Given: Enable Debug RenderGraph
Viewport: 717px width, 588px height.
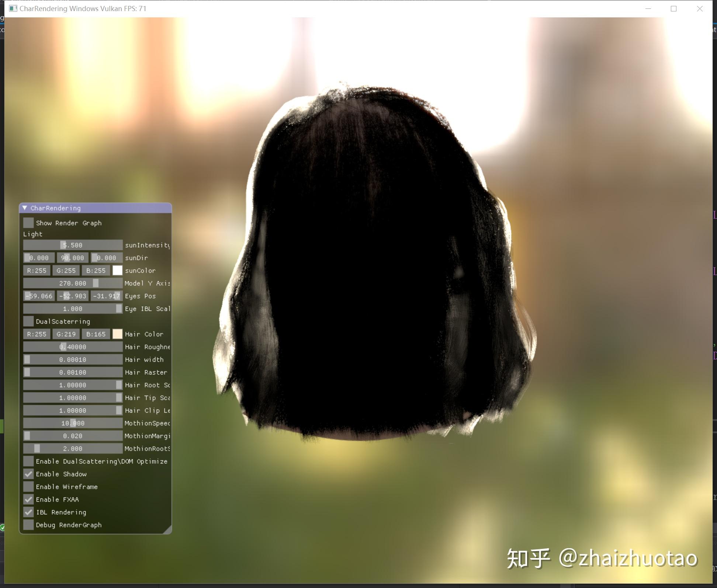Looking at the screenshot, I should 28,525.
